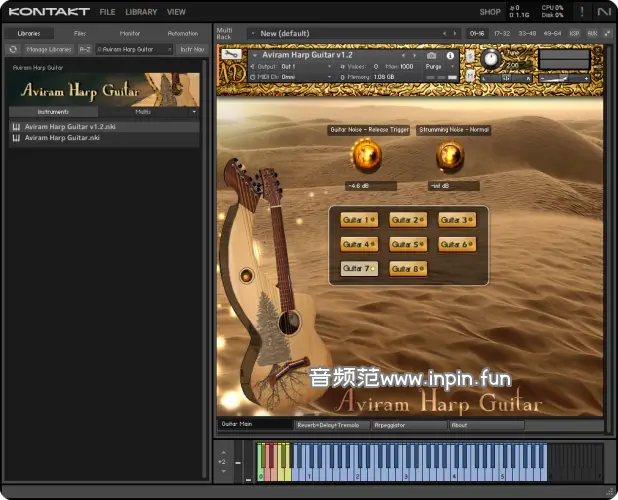
Task: Open the LIBRARY menu
Action: 141,12
